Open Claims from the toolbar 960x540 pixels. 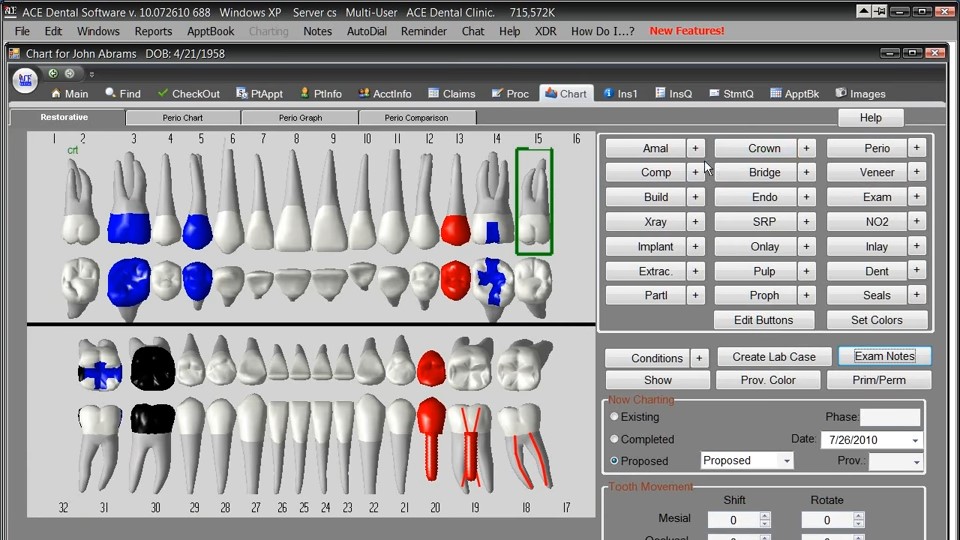452,94
